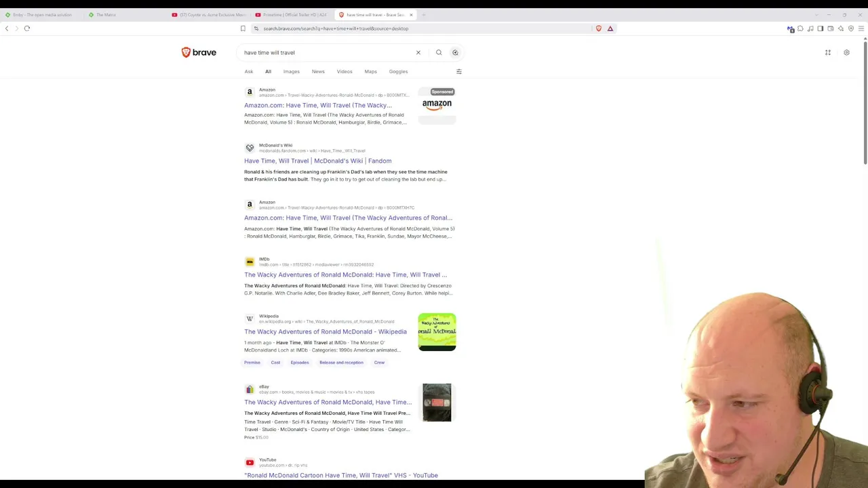Open McDonald's Wiki Fandom result link
Image resolution: width=868 pixels, height=488 pixels.
click(x=317, y=161)
